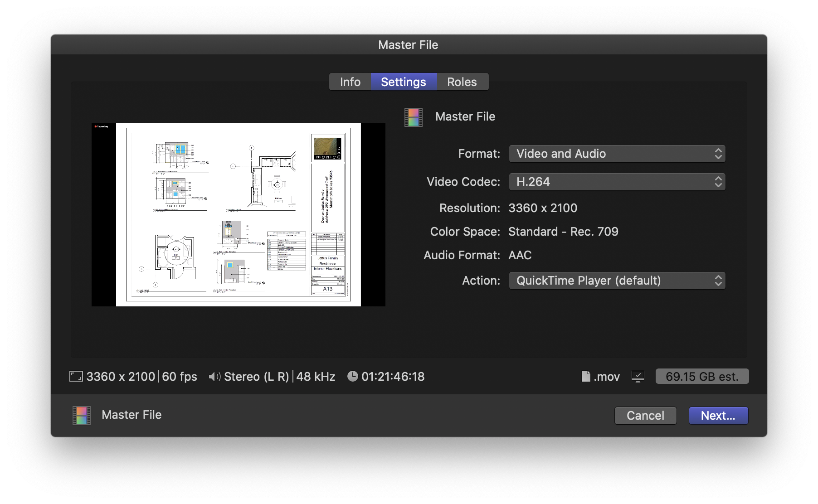Click the frame size resolution icon
This screenshot has width=818, height=504.
[x=76, y=376]
